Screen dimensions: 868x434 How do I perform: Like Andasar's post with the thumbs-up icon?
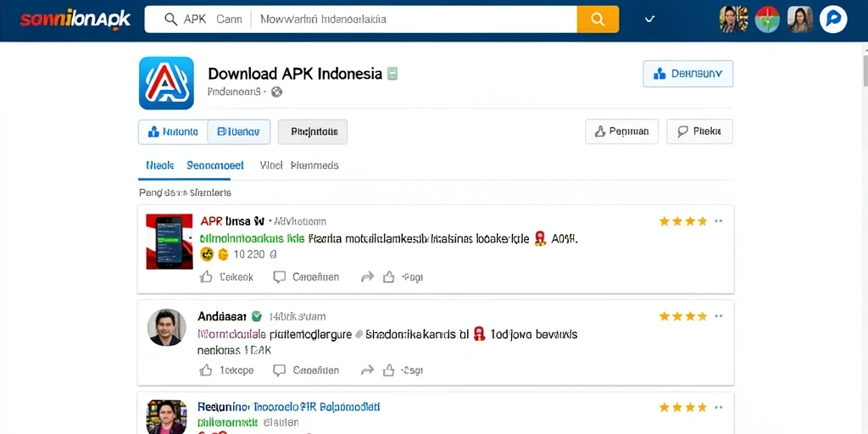tap(206, 370)
